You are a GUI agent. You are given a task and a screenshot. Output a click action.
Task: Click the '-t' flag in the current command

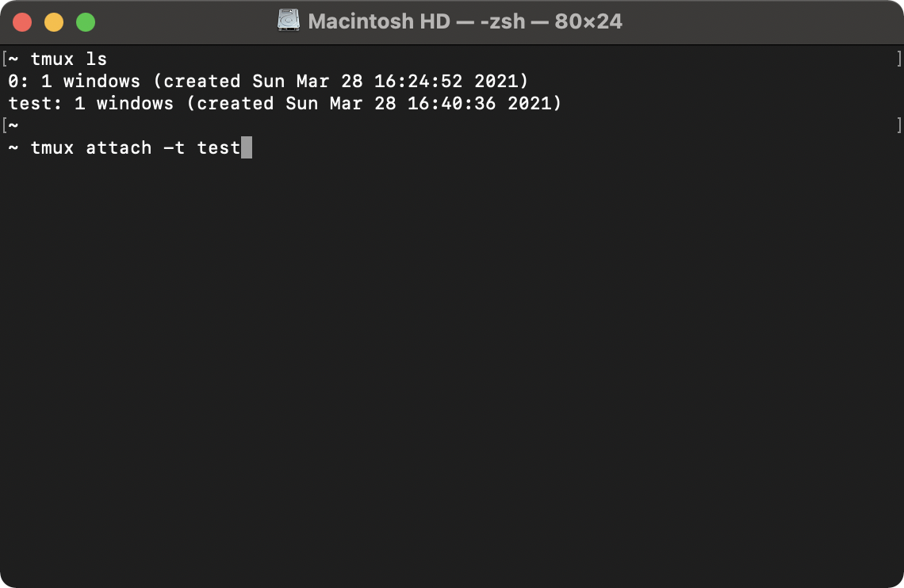coord(174,148)
